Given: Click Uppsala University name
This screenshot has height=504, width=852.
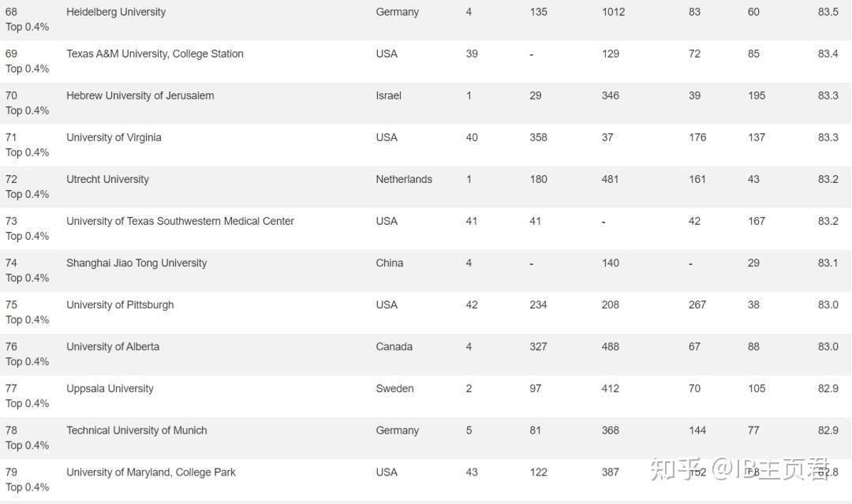Looking at the screenshot, I should tap(110, 388).
